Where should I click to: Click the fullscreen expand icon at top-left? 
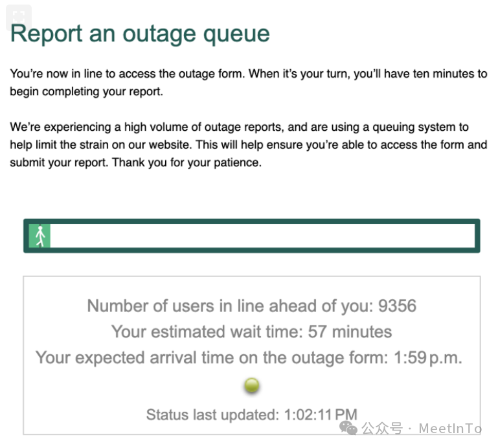19,17
